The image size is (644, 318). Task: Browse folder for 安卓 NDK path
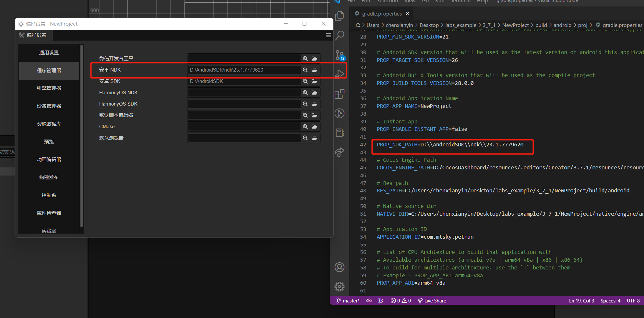click(314, 70)
